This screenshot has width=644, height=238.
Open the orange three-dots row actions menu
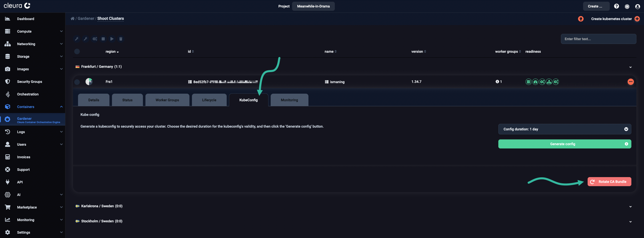pyautogui.click(x=631, y=82)
